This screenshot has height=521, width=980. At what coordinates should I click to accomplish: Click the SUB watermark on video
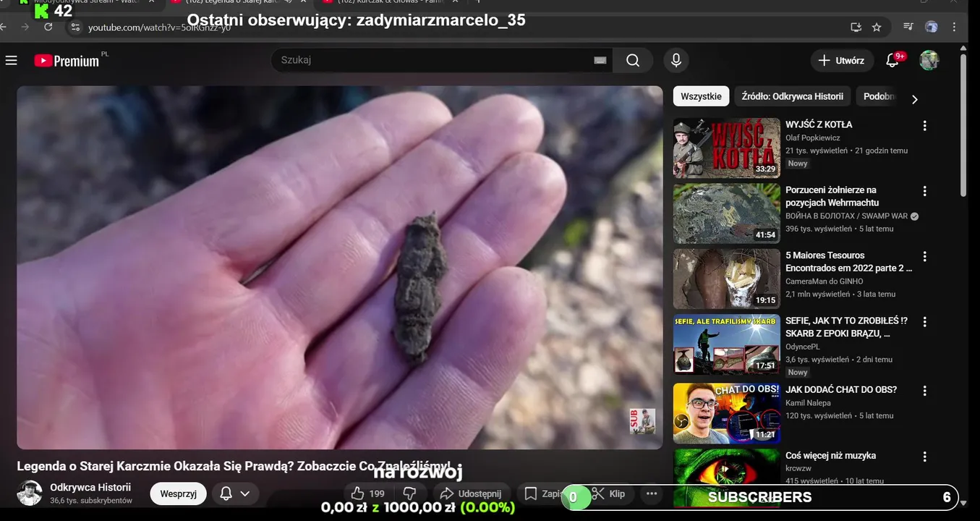click(x=642, y=421)
